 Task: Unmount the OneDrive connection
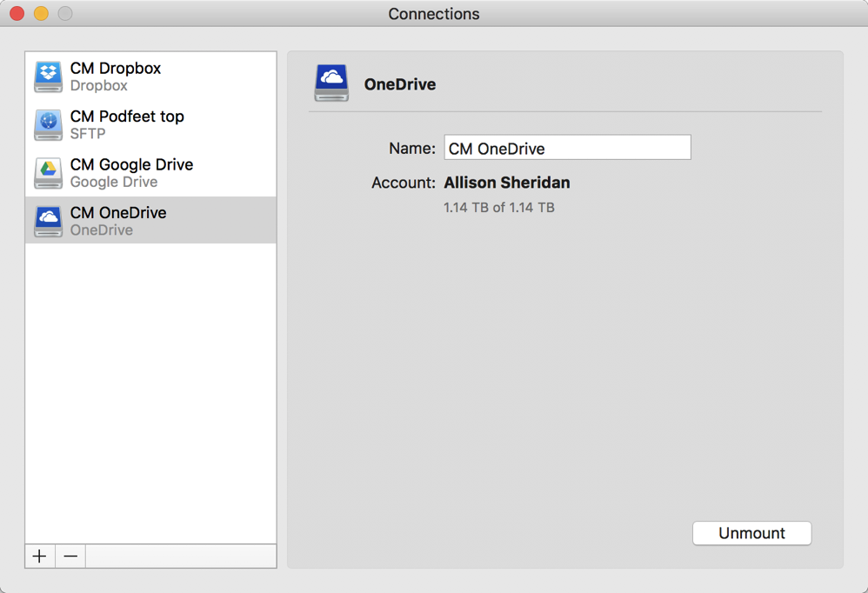click(751, 533)
